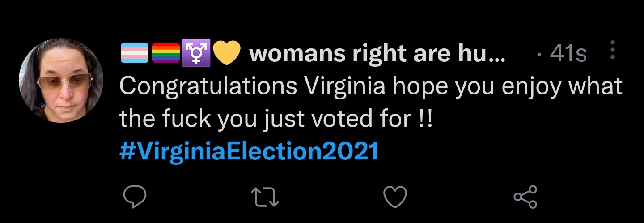Like the tweet with the heart icon

click(395, 197)
